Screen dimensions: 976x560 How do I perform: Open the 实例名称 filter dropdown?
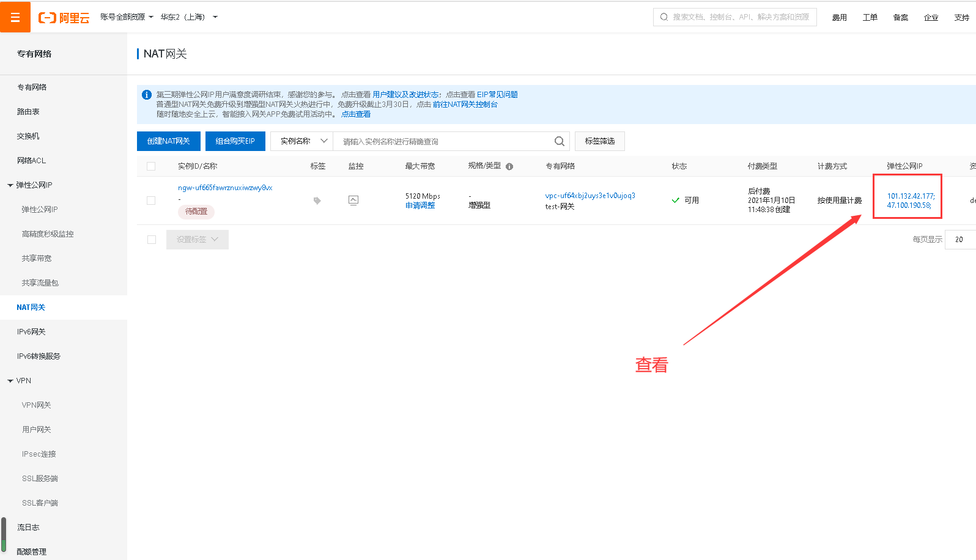coord(301,141)
